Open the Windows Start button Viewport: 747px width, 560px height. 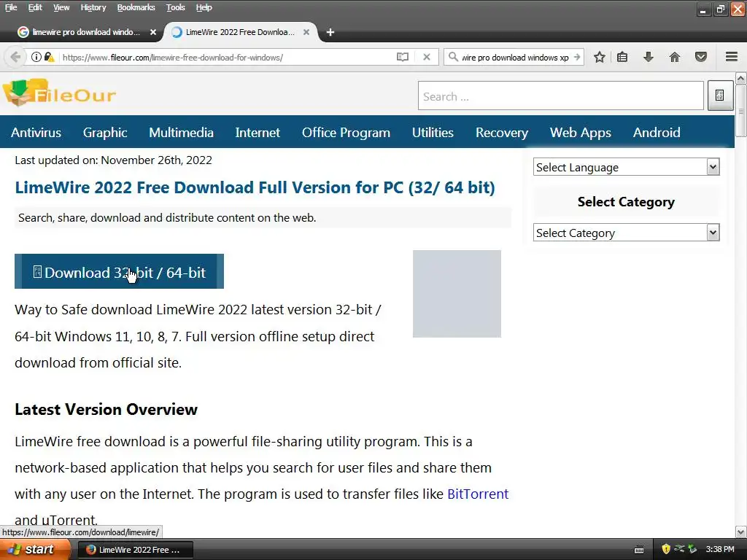pos(34,550)
